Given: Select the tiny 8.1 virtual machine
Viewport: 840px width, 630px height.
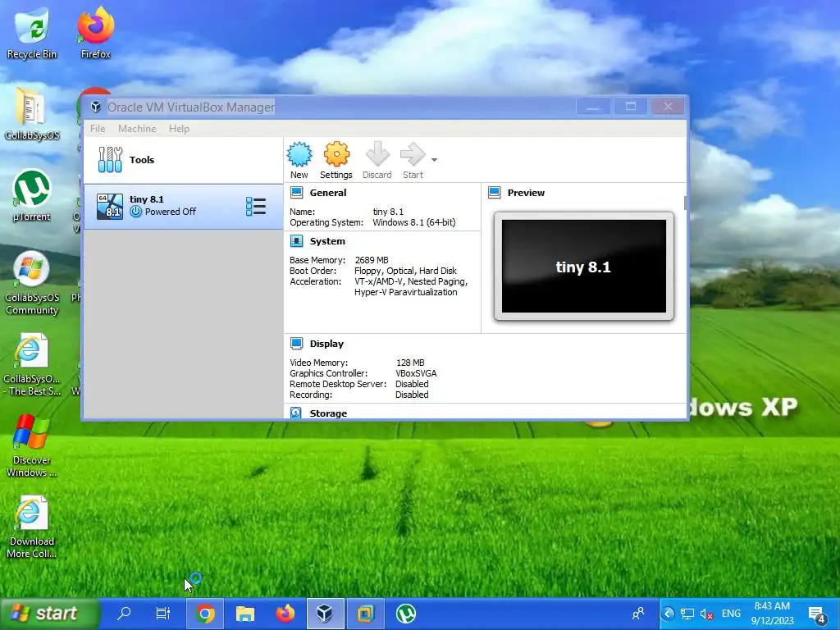Looking at the screenshot, I should (x=183, y=206).
